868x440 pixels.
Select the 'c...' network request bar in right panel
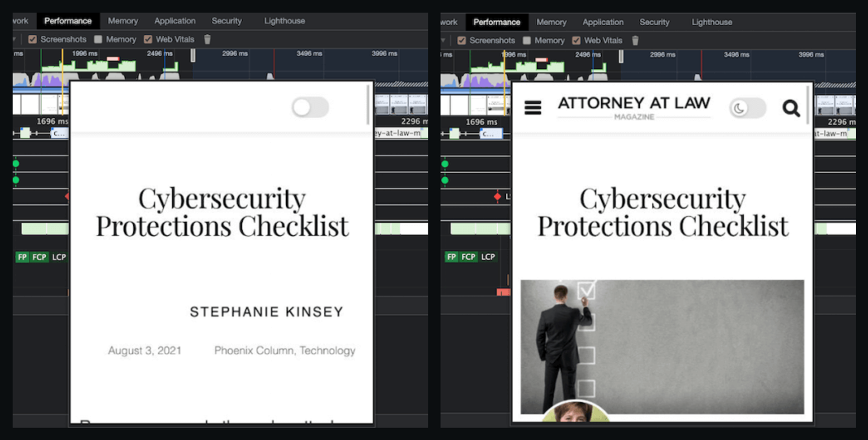point(491,134)
